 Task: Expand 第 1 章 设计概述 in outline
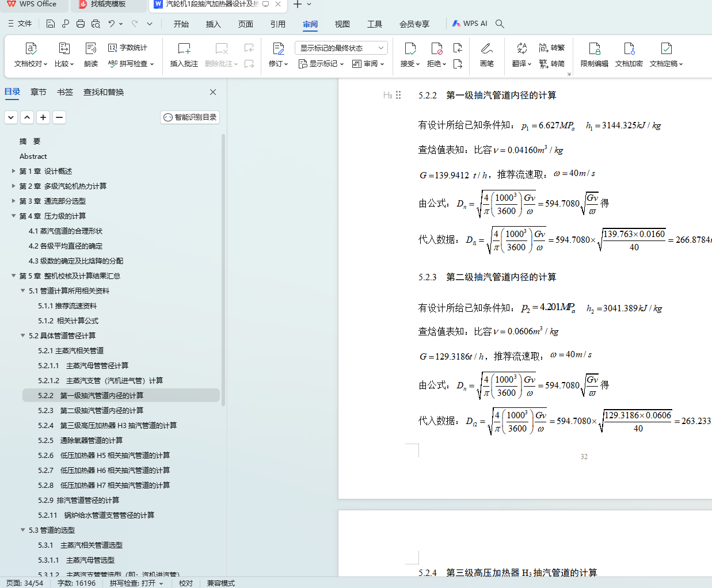[14, 171]
